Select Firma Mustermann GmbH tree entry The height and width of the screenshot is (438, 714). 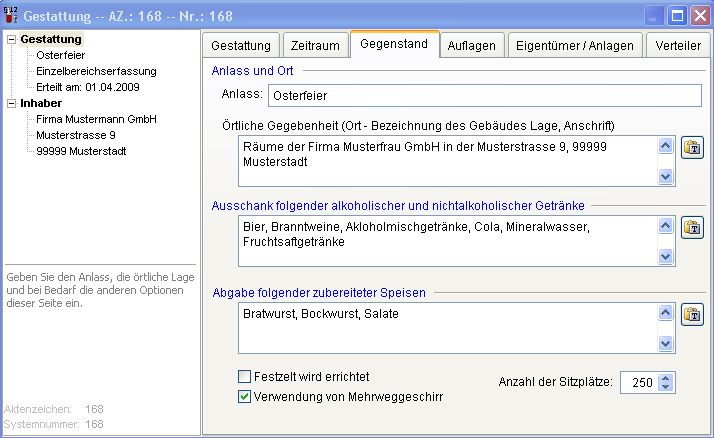pos(90,119)
